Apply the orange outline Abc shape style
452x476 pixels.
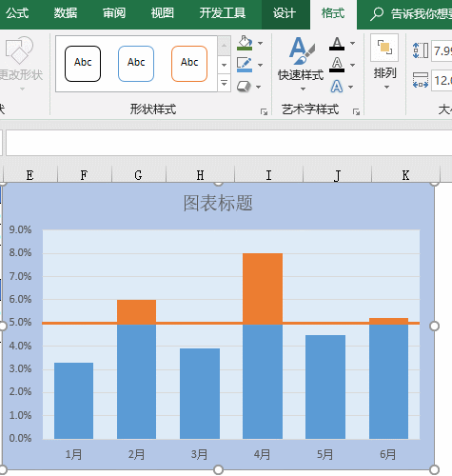[x=189, y=64]
